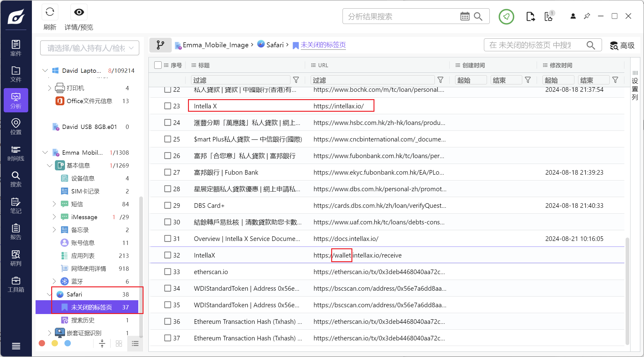Open the Timeline (时间线) sidebar panel

pyautogui.click(x=16, y=153)
